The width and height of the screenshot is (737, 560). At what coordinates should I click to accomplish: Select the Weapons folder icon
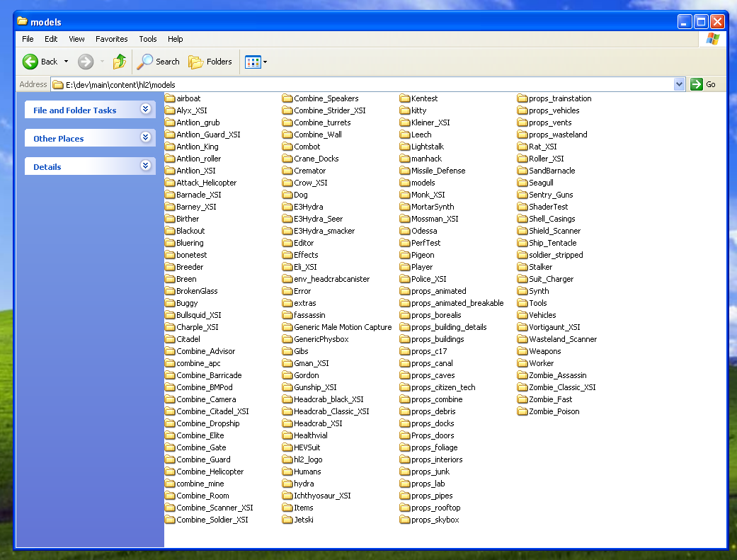pos(522,351)
